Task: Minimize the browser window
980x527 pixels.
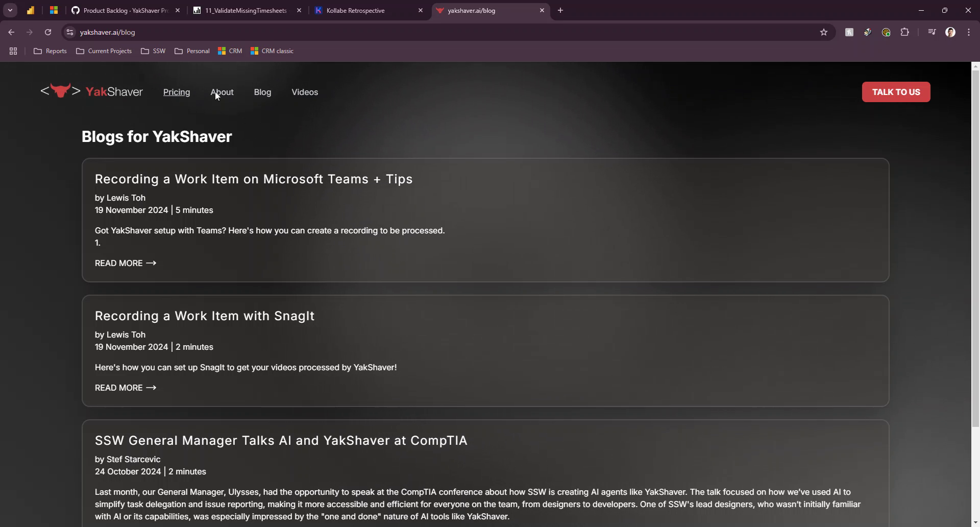Action: coord(921,10)
